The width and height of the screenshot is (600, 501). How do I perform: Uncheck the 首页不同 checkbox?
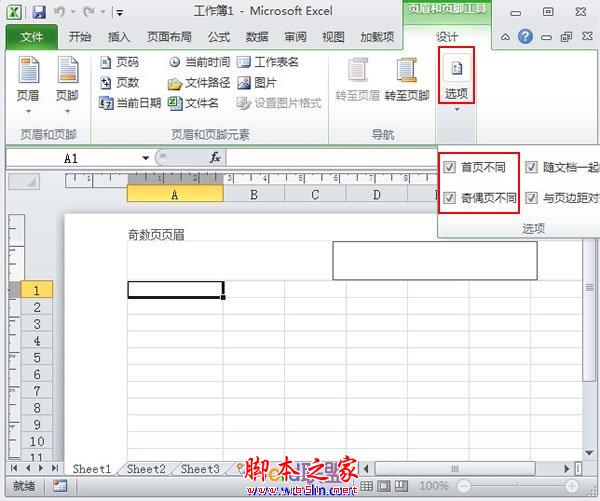point(449,167)
